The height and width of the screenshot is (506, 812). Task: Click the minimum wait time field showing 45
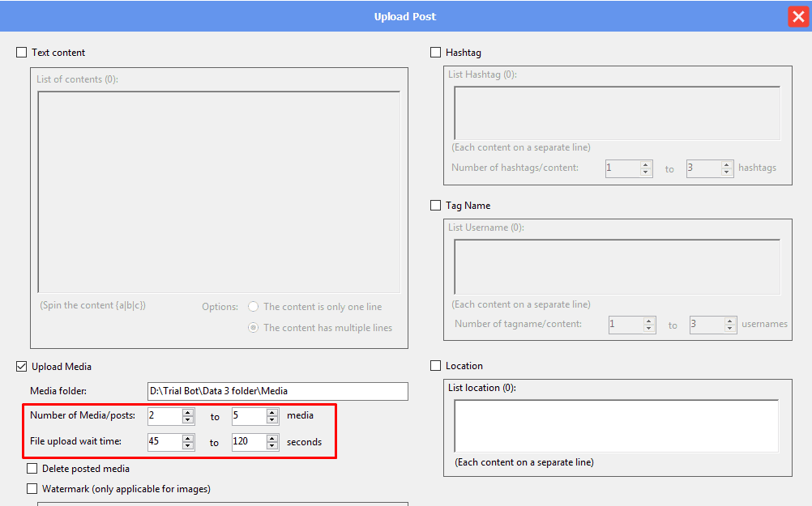[x=164, y=442]
